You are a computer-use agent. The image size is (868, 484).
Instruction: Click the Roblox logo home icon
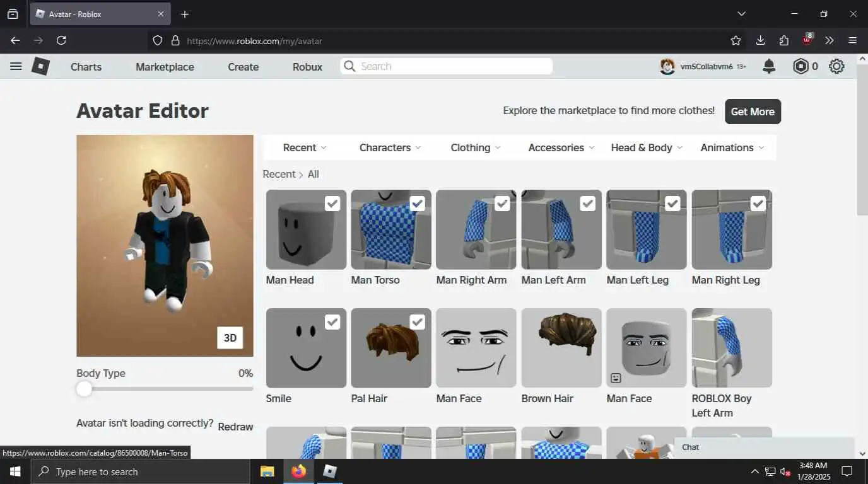[40, 66]
